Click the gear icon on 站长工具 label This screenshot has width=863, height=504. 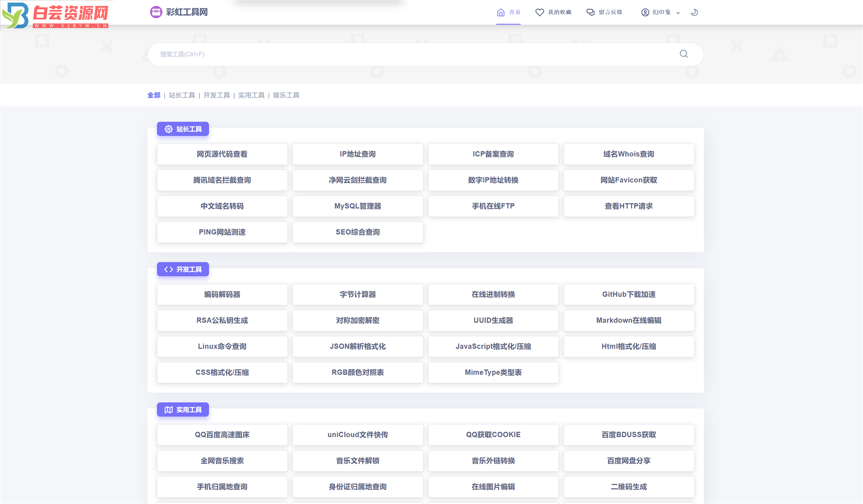point(168,129)
